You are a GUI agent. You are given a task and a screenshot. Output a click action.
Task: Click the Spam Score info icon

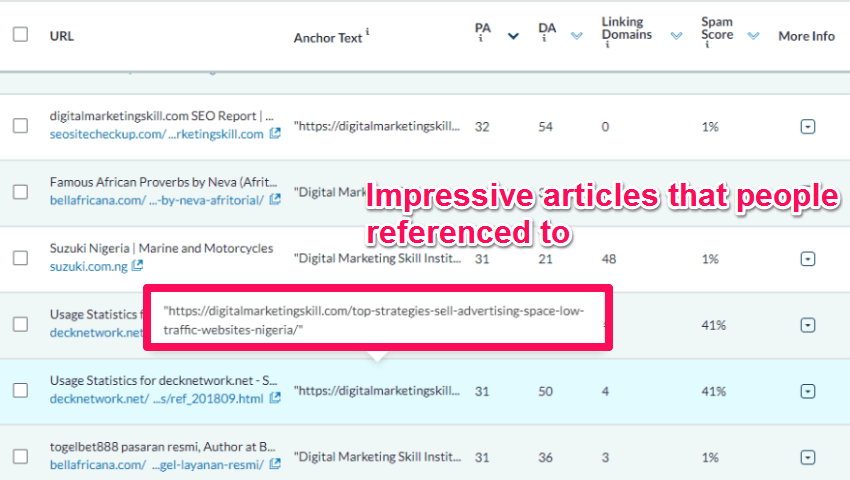tap(706, 44)
